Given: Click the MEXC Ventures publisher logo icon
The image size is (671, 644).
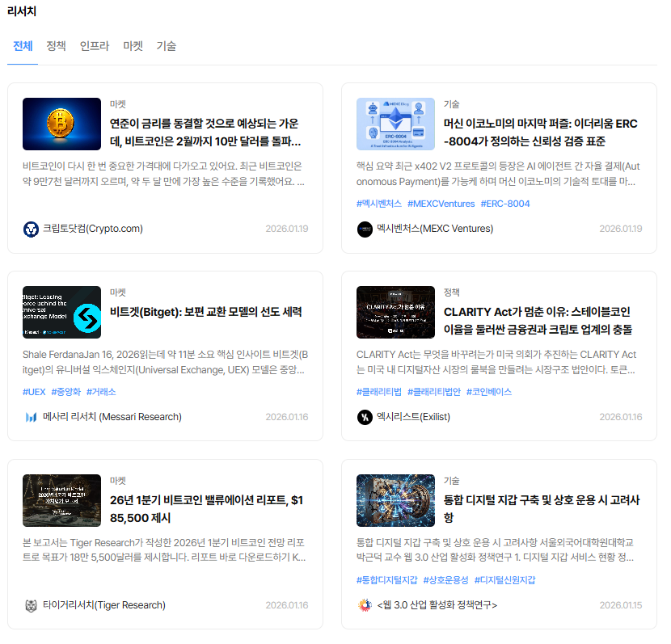Looking at the screenshot, I should click(x=365, y=229).
